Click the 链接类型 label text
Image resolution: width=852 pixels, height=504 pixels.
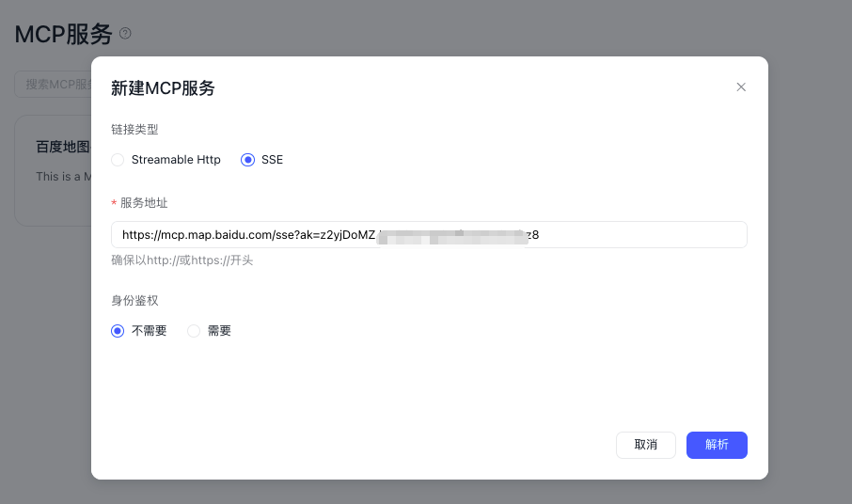(x=134, y=129)
